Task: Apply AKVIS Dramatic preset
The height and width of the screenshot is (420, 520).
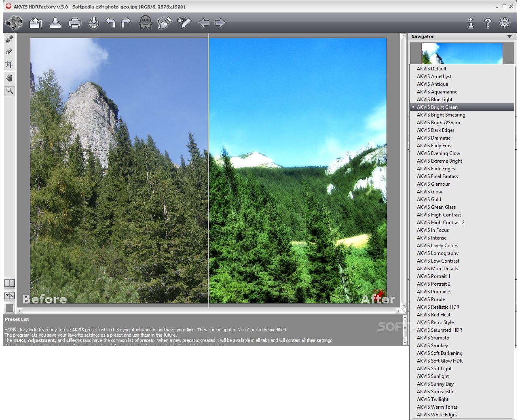Action: click(x=462, y=138)
